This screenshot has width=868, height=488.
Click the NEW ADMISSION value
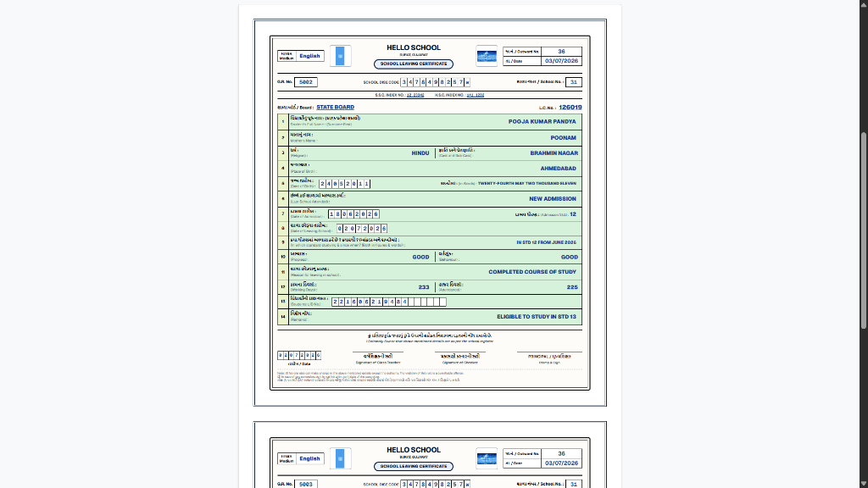pos(553,198)
